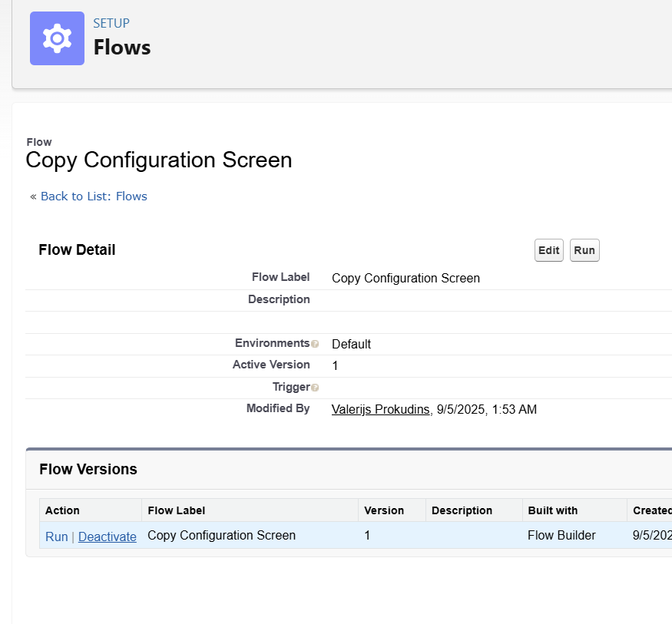This screenshot has height=624, width=672.
Task: Click the Flow Detail section heading
Action: [x=77, y=249]
